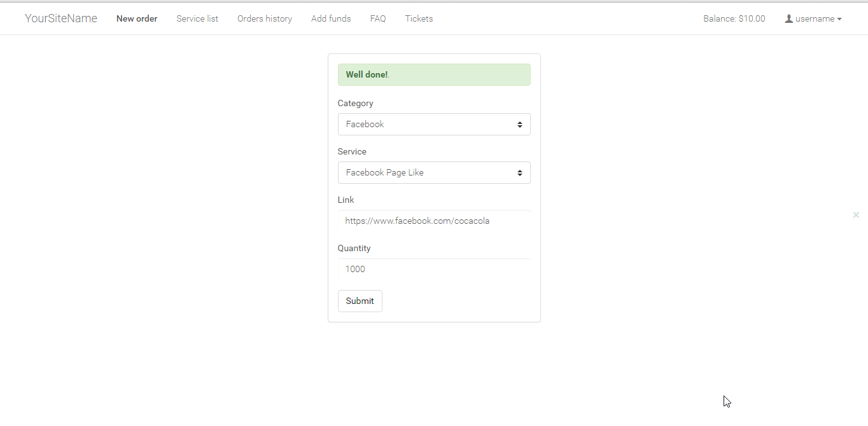Viewport: 868px width, 426px height.
Task: Click the Service field label
Action: (x=352, y=152)
